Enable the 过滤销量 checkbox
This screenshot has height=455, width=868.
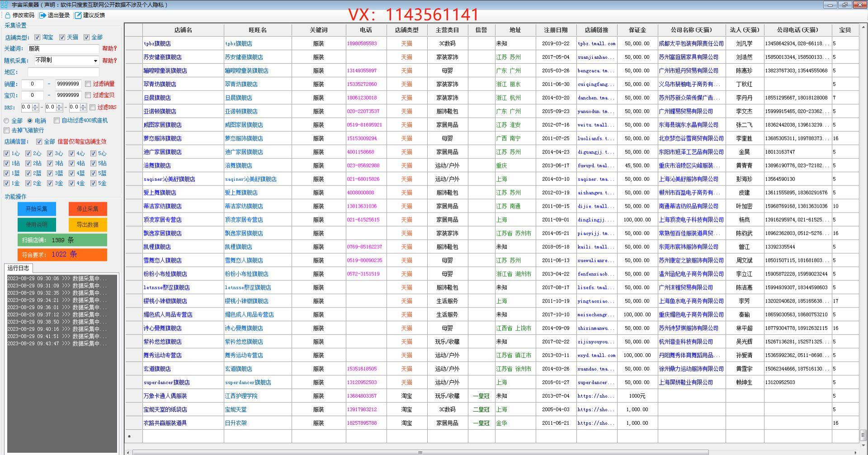[x=88, y=84]
